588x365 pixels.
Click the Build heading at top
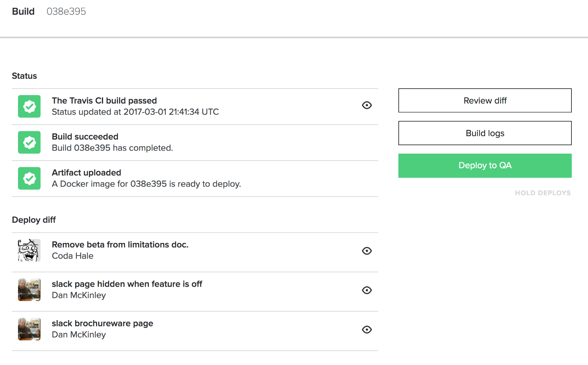[23, 12]
